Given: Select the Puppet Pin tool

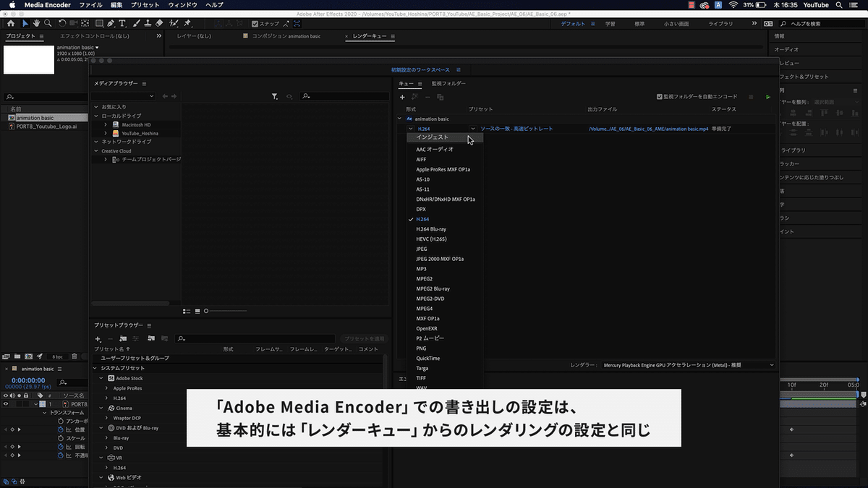Looking at the screenshot, I should point(188,23).
